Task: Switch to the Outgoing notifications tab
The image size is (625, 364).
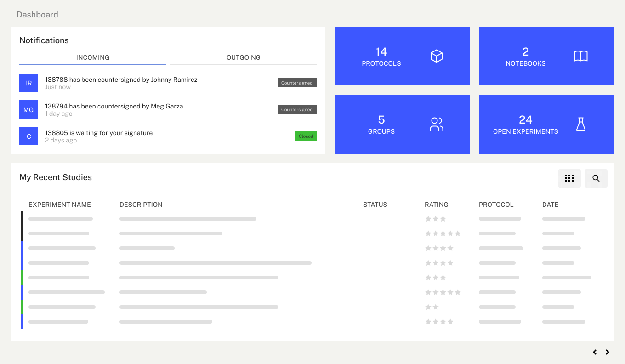Action: [244, 57]
